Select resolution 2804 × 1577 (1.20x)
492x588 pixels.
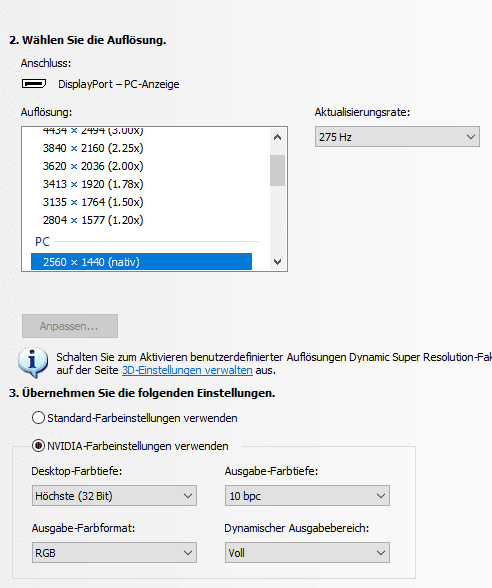(93, 220)
